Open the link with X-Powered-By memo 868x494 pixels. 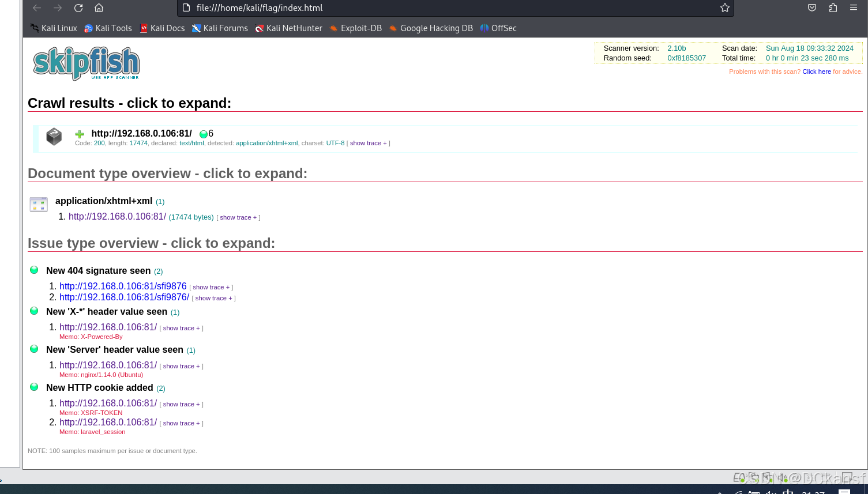(x=108, y=327)
